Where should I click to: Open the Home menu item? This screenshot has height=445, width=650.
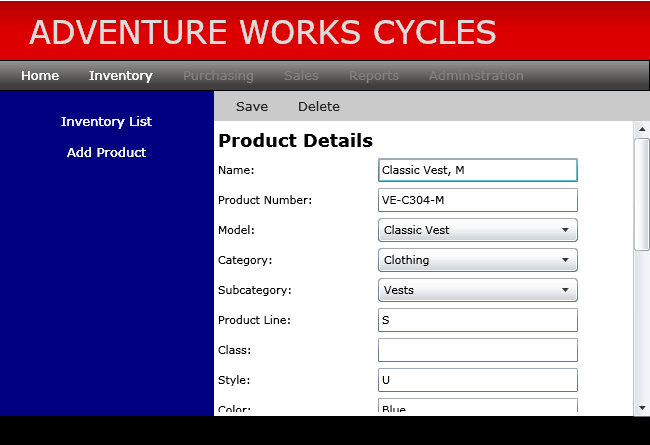[40, 75]
